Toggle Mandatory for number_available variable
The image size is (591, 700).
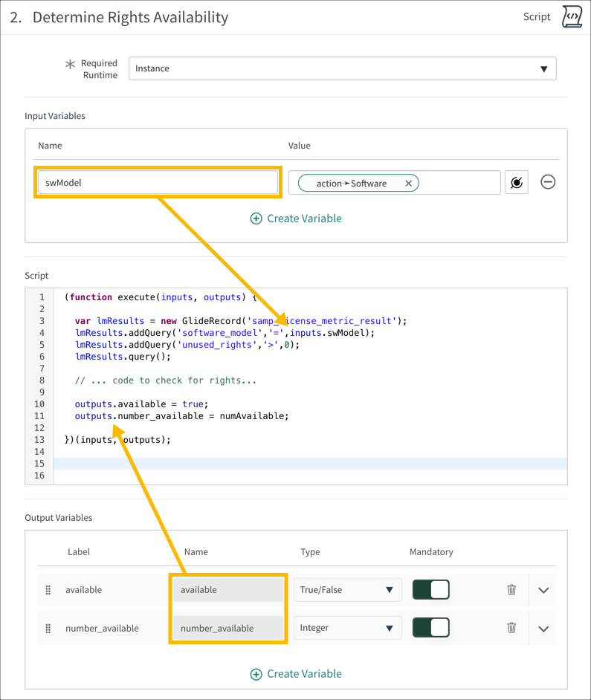(x=430, y=628)
